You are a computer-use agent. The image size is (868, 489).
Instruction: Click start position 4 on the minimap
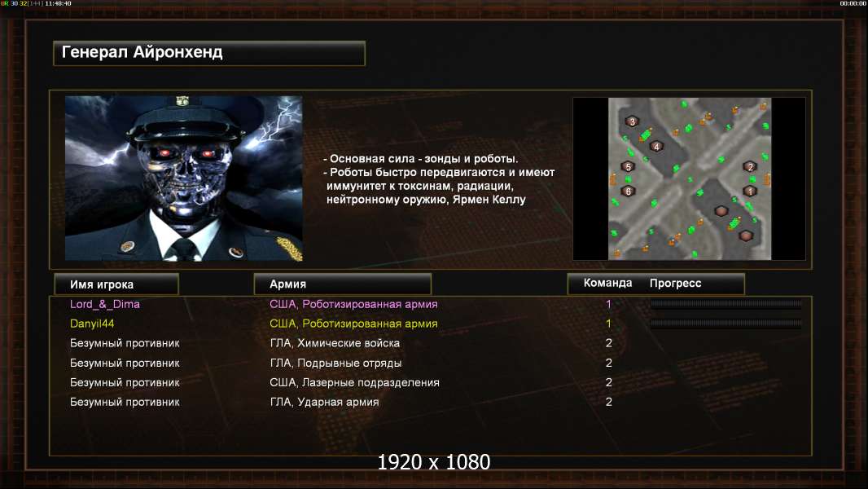point(656,147)
